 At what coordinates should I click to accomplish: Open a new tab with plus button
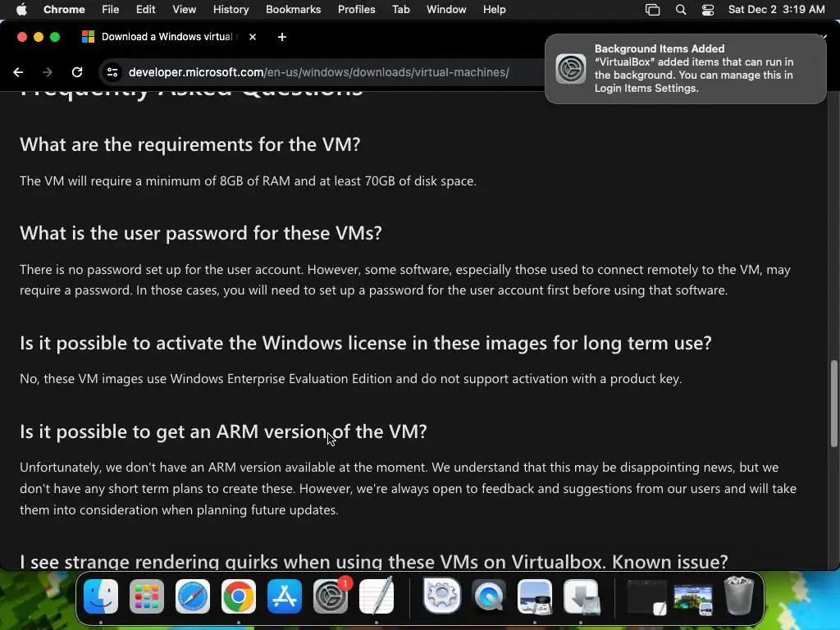[x=282, y=37]
